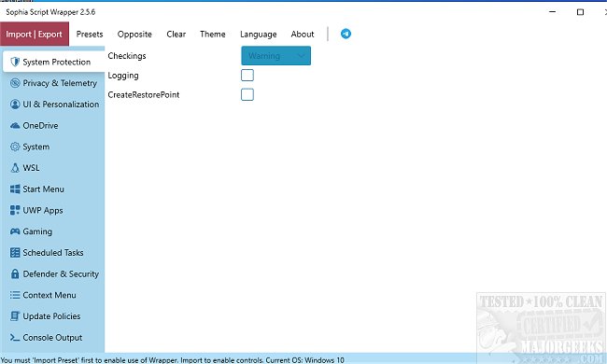Open the About menu
The width and height of the screenshot is (607, 364).
click(303, 34)
